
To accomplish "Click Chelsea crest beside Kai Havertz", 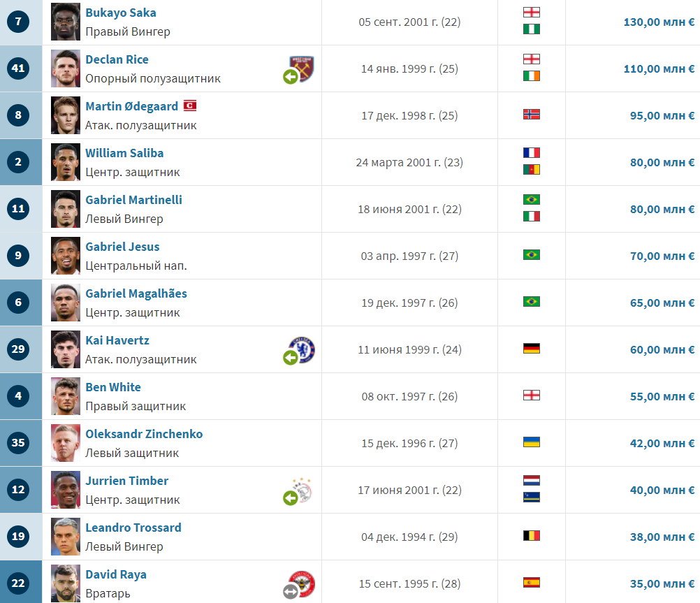I will pyautogui.click(x=302, y=349).
